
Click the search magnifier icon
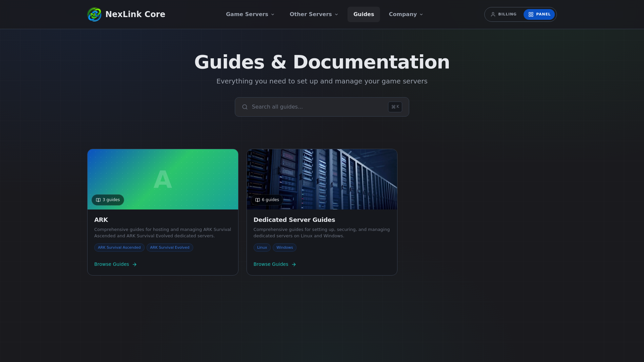245,107
